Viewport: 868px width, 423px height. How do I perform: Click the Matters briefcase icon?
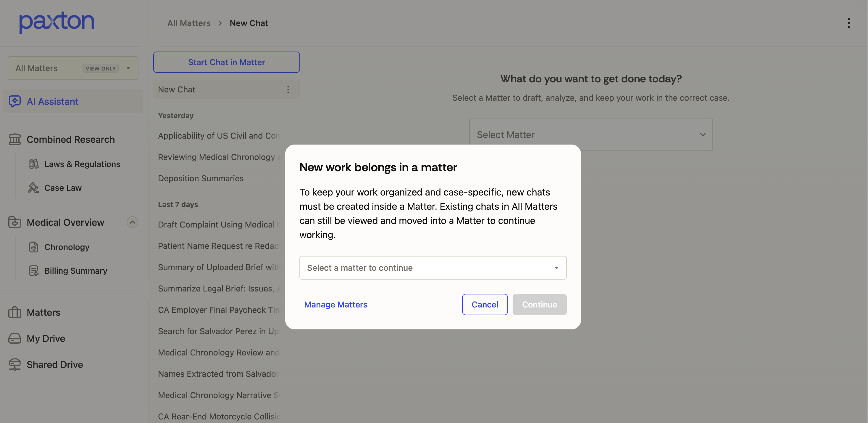coord(14,312)
